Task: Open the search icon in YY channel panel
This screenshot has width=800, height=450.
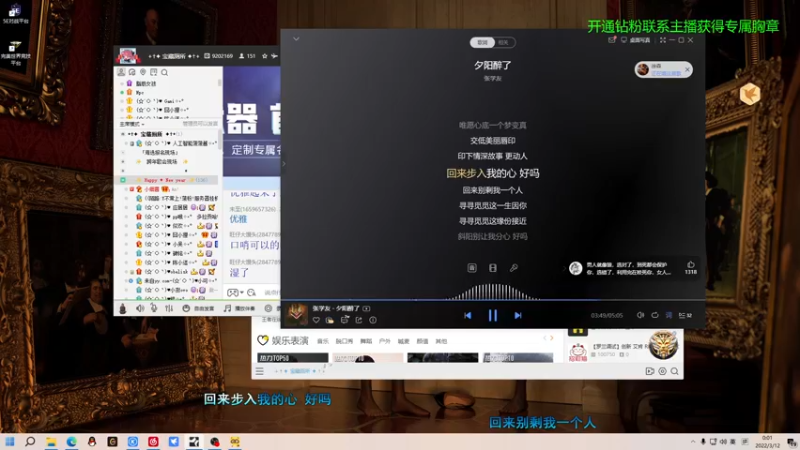Action: 164,72
